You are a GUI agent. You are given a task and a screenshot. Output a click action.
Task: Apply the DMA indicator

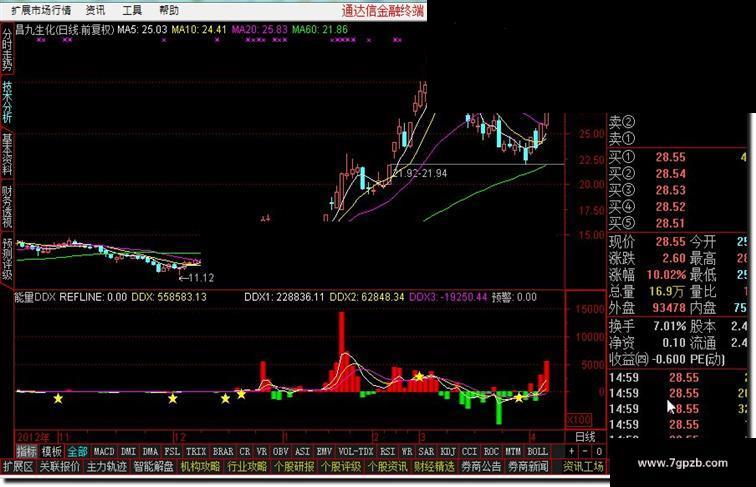click(150, 452)
